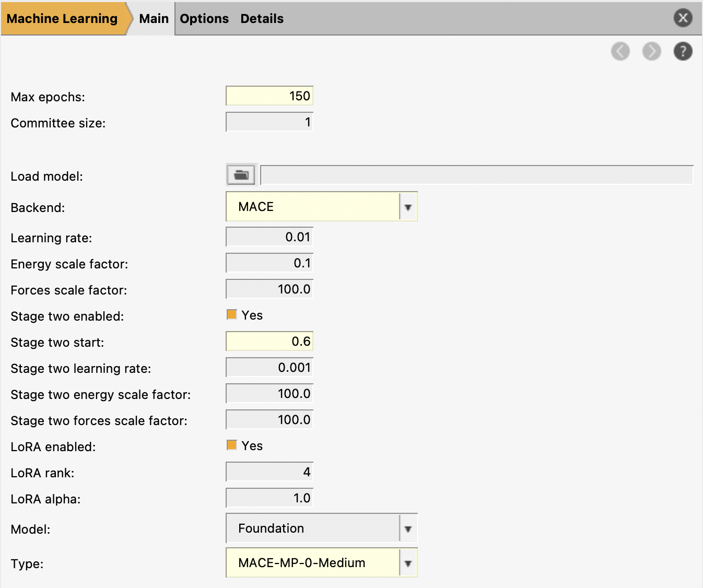703x588 pixels.
Task: Click the "Max epochs:" label
Action: tap(48, 97)
